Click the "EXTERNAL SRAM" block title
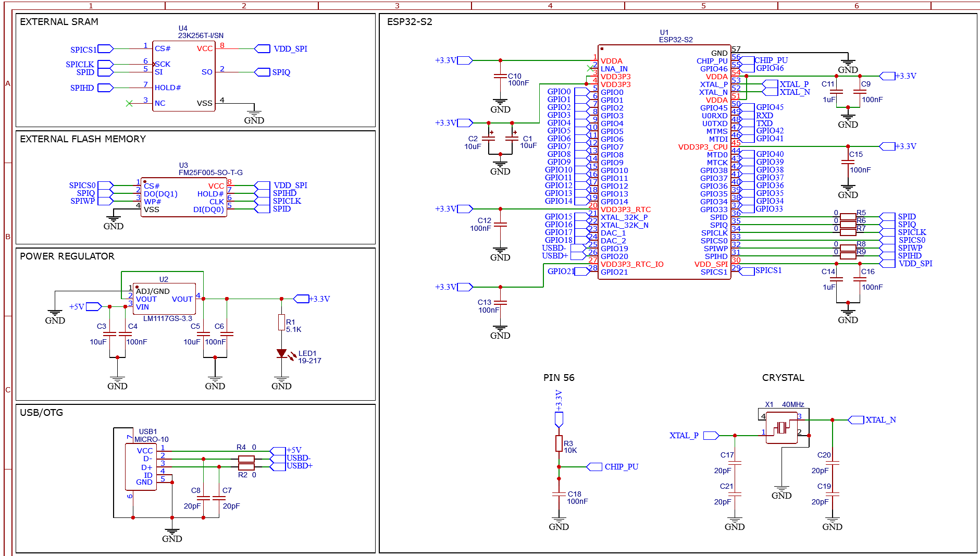Image resolution: width=980 pixels, height=556 pixels. point(59,21)
